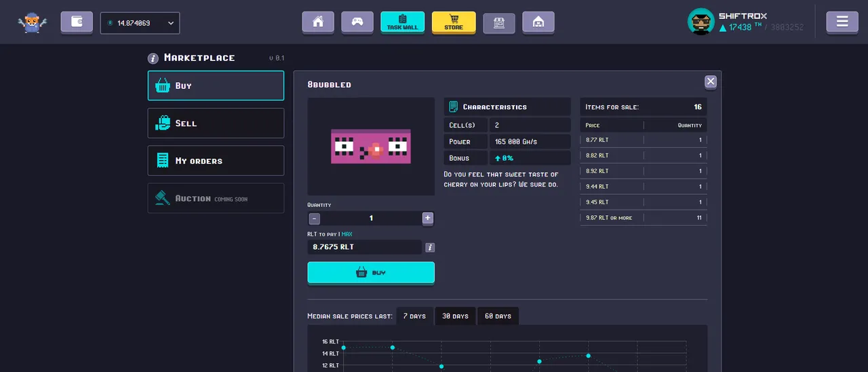Click the rank board icon
This screenshot has width=868, height=372.
[499, 22]
